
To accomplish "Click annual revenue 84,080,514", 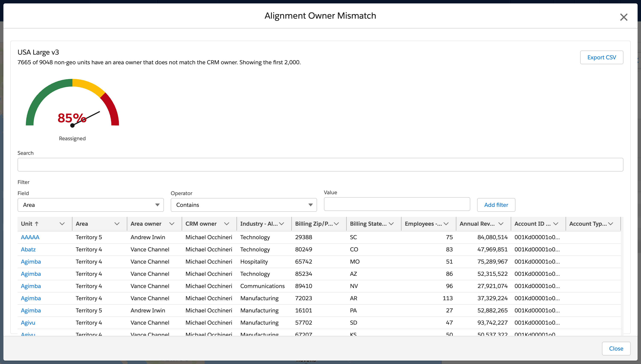I will [492, 237].
